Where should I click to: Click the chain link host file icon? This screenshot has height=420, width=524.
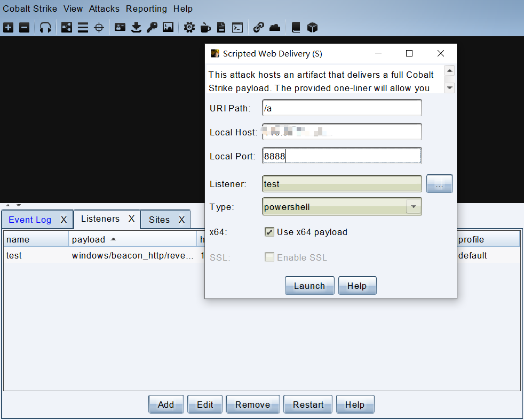tap(259, 27)
